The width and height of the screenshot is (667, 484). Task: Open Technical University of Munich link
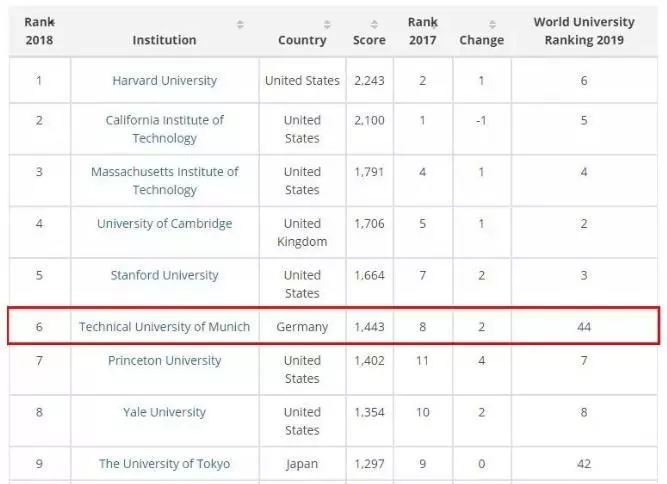click(x=165, y=327)
